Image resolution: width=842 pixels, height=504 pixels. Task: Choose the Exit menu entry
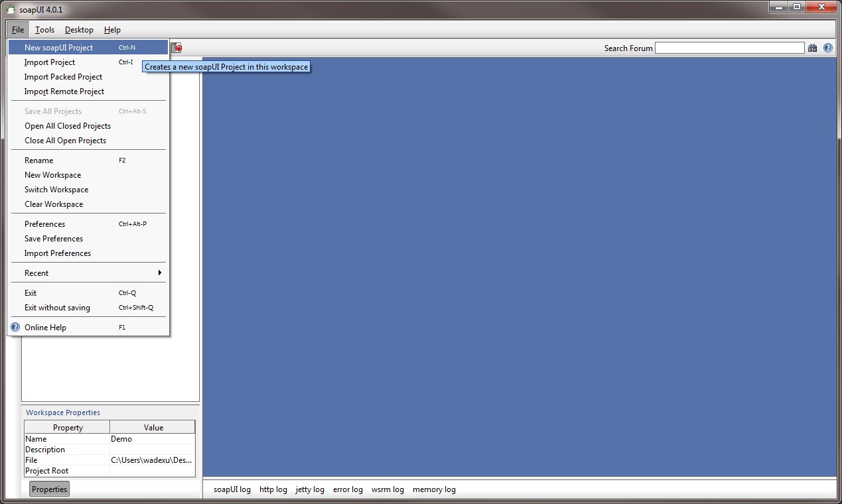[88, 292]
